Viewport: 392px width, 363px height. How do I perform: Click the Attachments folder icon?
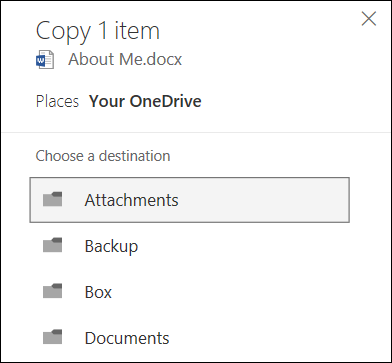click(x=52, y=199)
